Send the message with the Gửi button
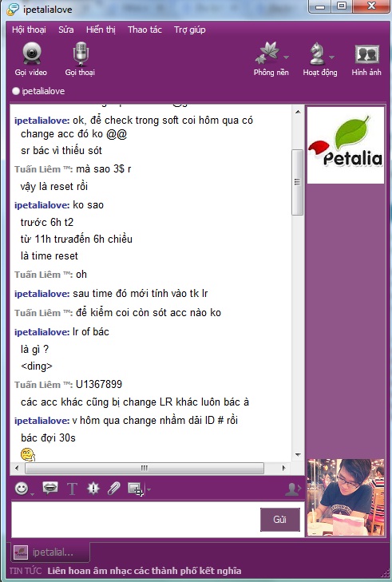The height and width of the screenshot is (582, 392). (280, 520)
